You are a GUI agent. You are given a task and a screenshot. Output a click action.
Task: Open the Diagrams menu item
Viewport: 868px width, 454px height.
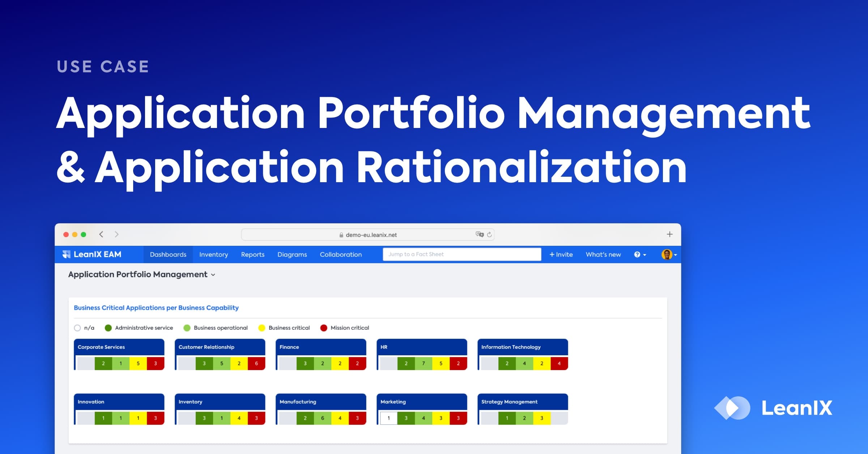tap(292, 254)
